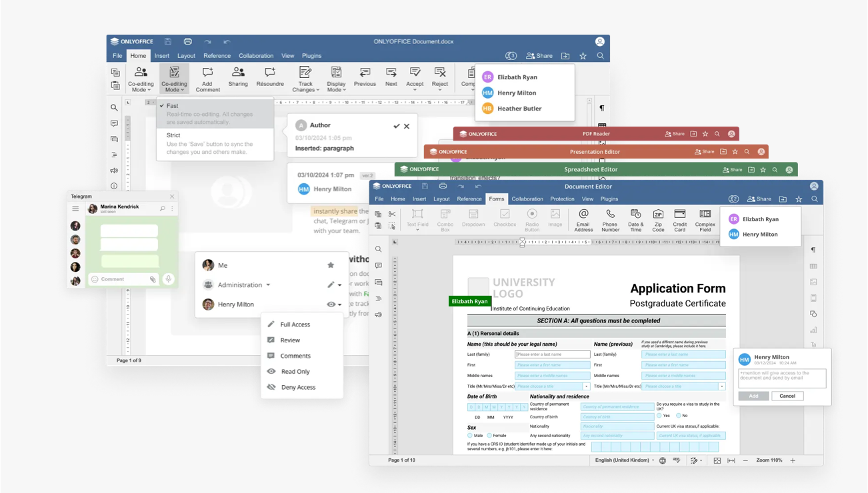
Task: Select the Male radio button
Action: tap(470, 436)
